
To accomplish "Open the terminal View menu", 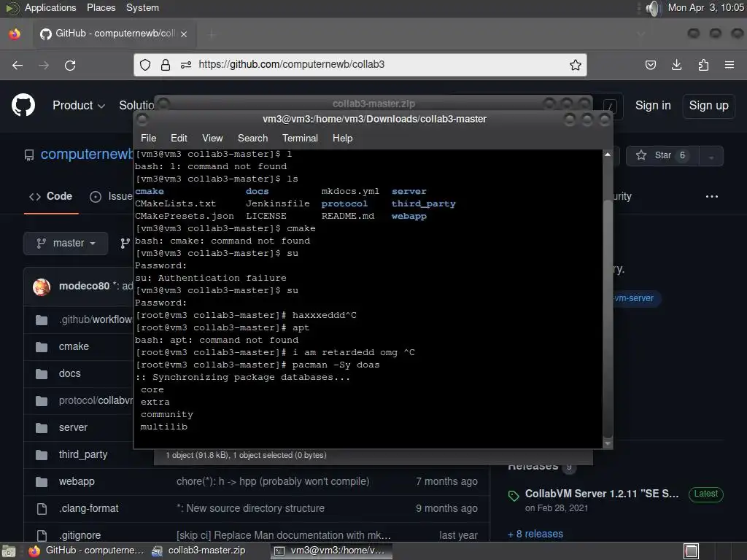I will click(x=212, y=138).
